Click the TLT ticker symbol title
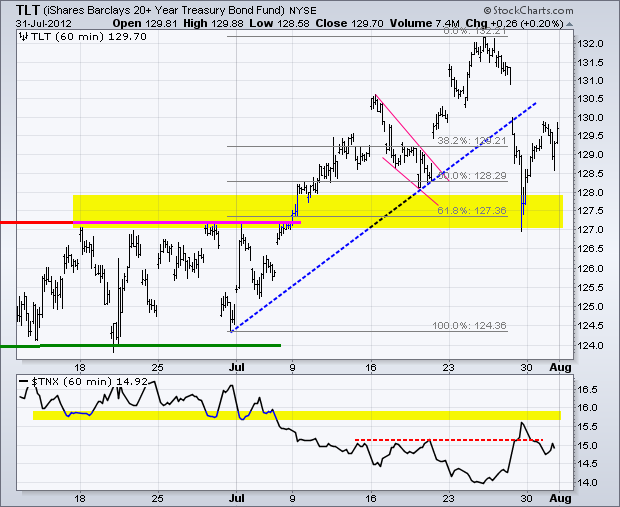620x507 pixels. coord(27,9)
